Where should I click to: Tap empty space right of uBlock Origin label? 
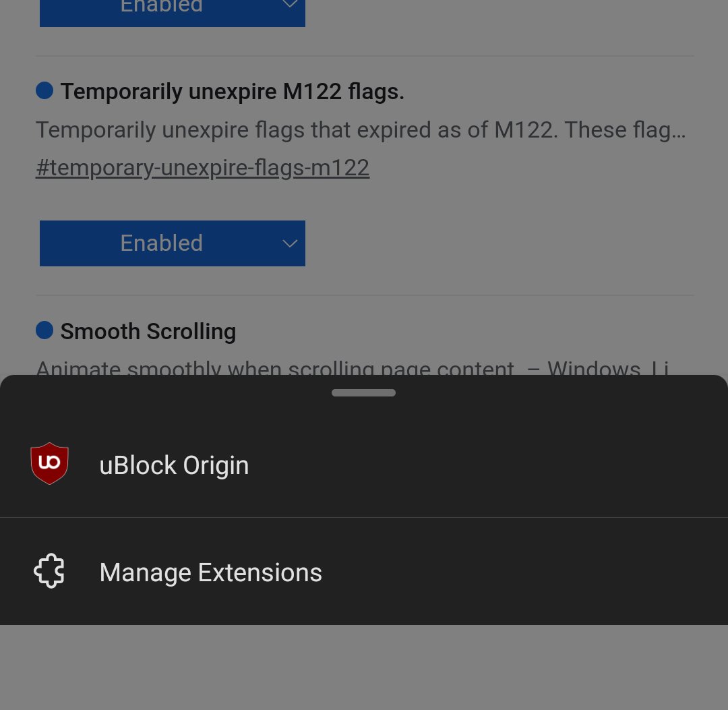click(x=487, y=465)
